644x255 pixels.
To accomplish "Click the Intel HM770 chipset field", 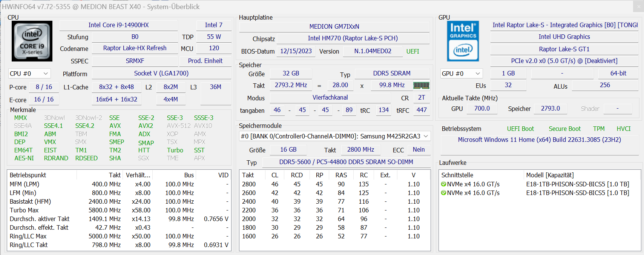I will click(353, 38).
